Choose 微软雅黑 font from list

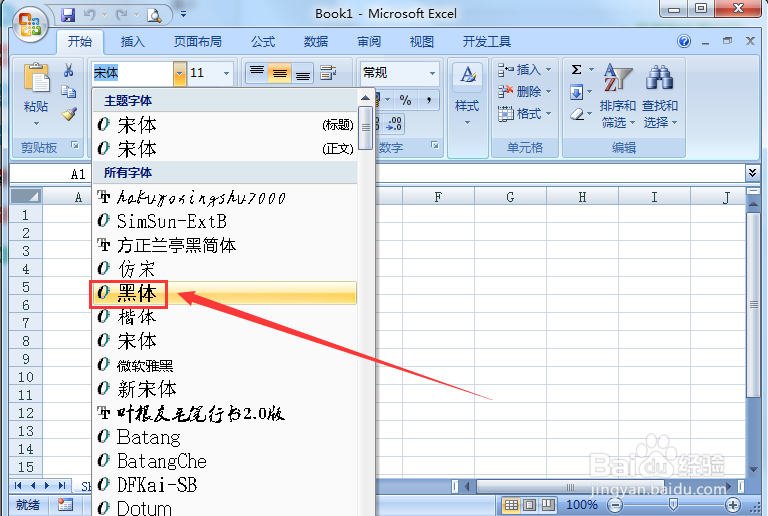225,365
